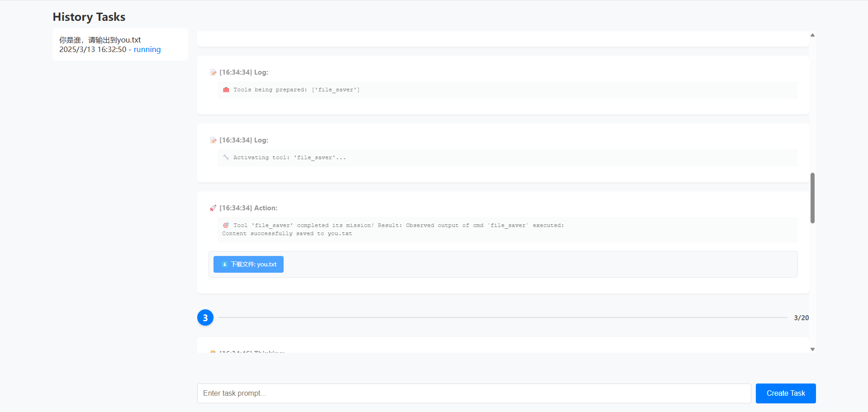This screenshot has height=412, width=868.
Task: Click the red toolbox icon before 'Tools being prepared'
Action: click(226, 90)
